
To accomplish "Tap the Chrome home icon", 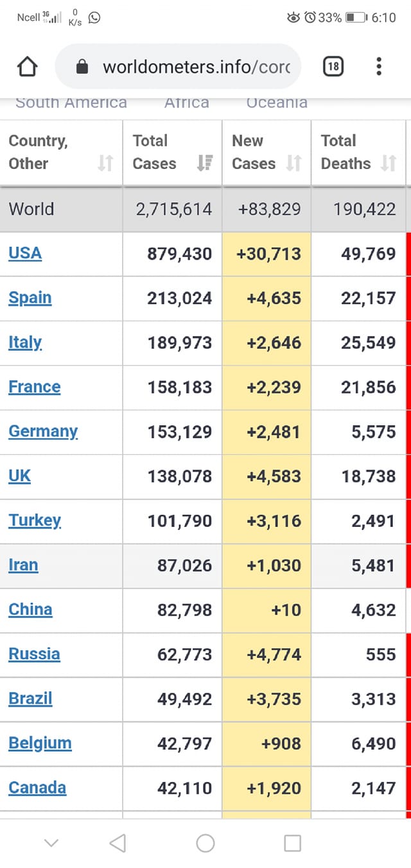I will [x=27, y=67].
